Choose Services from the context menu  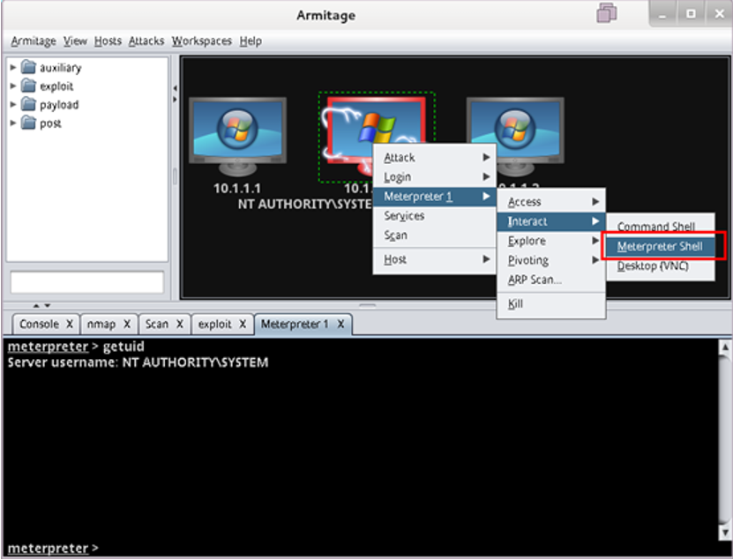coord(434,215)
